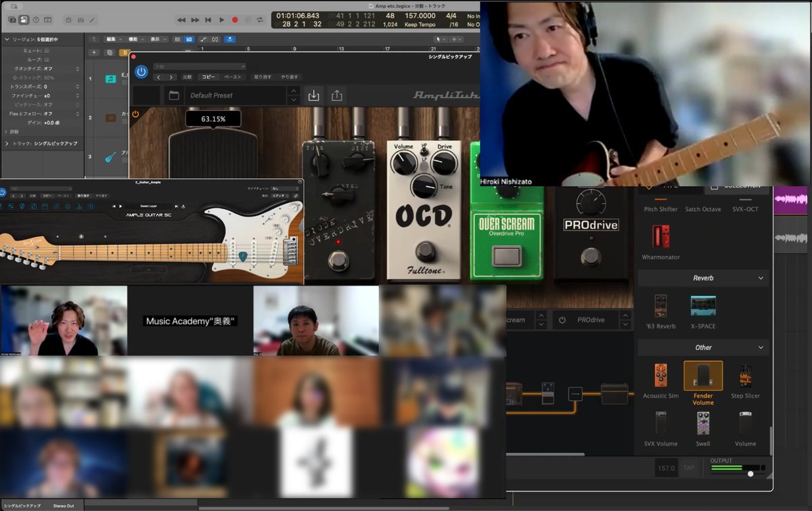Select the Volume pedal in Other
Image resolution: width=812 pixels, height=511 pixels.
(745, 429)
